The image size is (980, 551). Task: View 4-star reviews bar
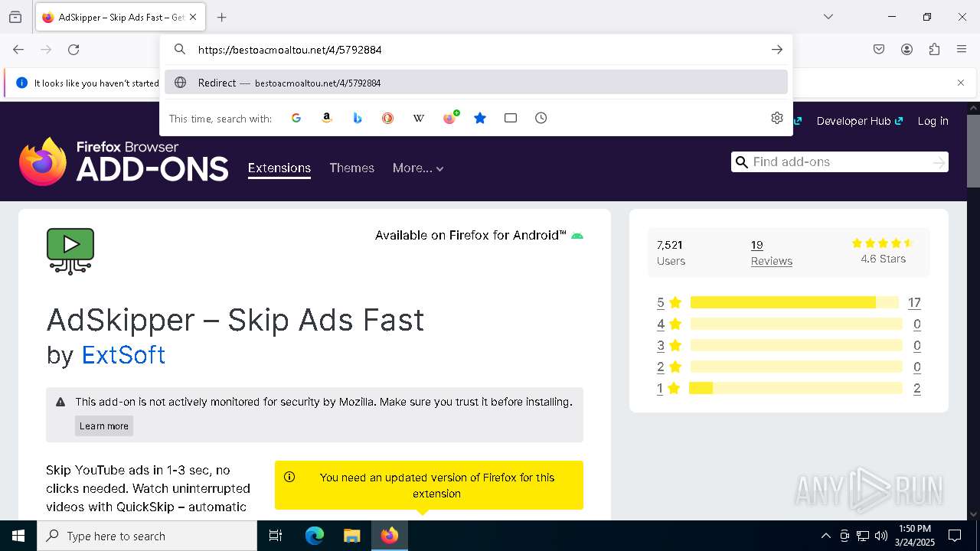tap(796, 324)
